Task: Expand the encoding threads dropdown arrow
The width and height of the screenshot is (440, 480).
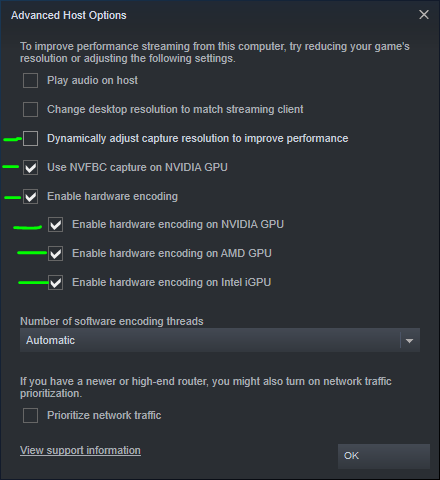Action: tap(410, 340)
